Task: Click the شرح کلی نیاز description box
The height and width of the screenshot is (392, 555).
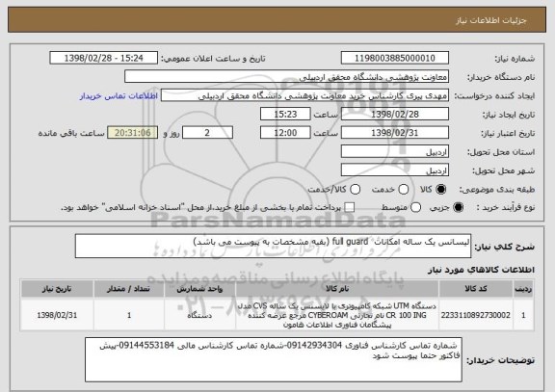Action: coord(273,246)
